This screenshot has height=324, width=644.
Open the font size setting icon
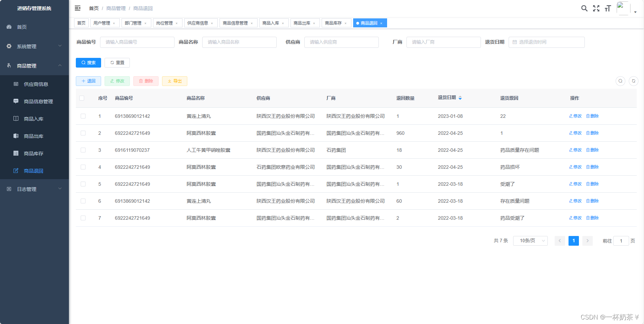point(608,8)
